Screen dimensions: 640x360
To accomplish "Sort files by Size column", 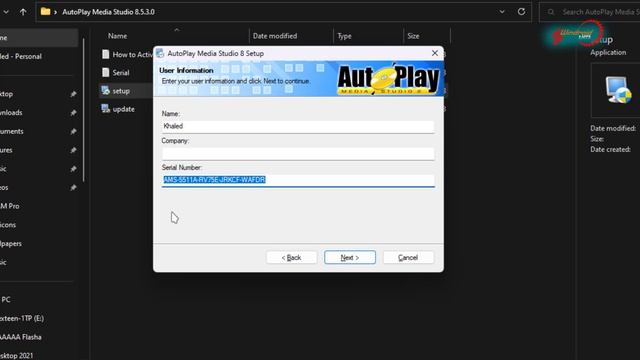I will [413, 36].
